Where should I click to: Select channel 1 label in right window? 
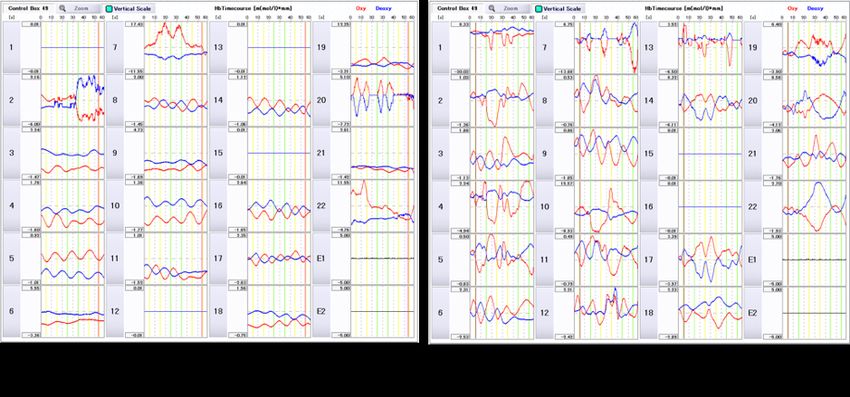click(440, 48)
